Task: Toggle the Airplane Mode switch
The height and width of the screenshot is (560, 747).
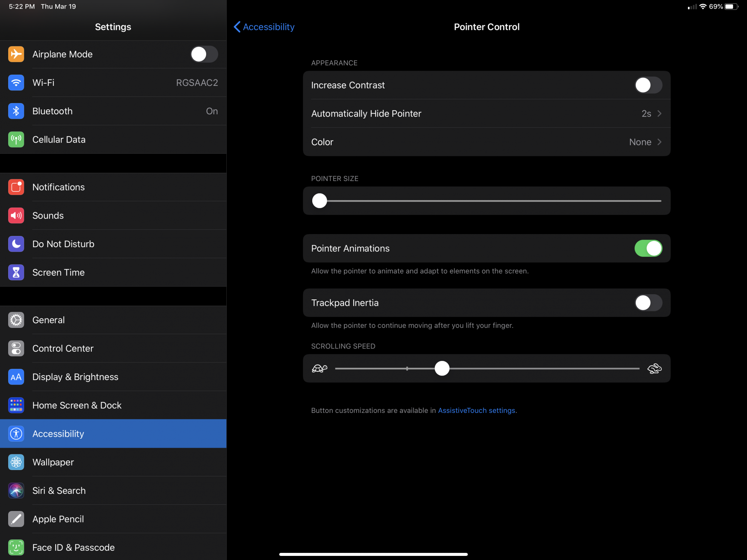Action: (x=204, y=54)
